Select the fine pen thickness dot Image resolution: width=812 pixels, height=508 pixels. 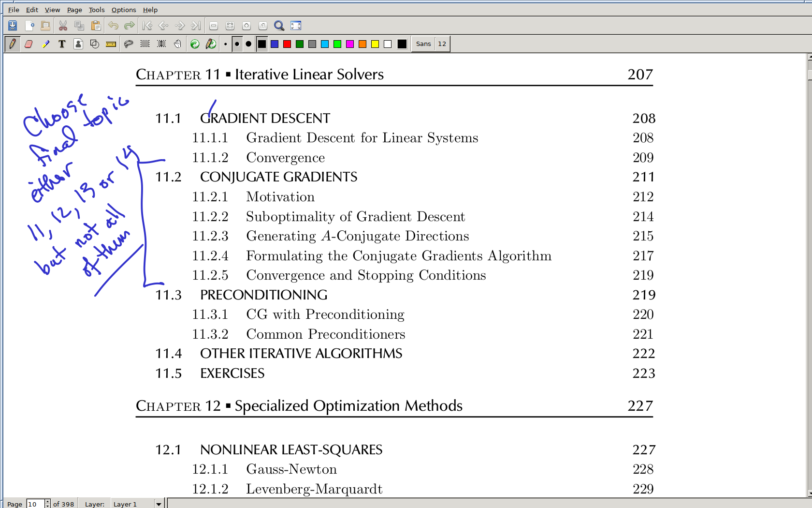[x=226, y=44]
